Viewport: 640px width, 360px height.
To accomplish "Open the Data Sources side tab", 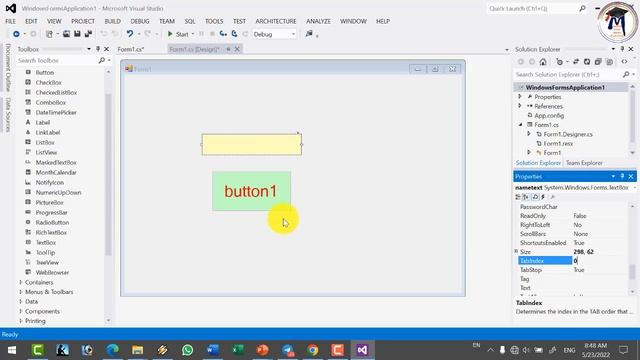I will tap(8, 115).
